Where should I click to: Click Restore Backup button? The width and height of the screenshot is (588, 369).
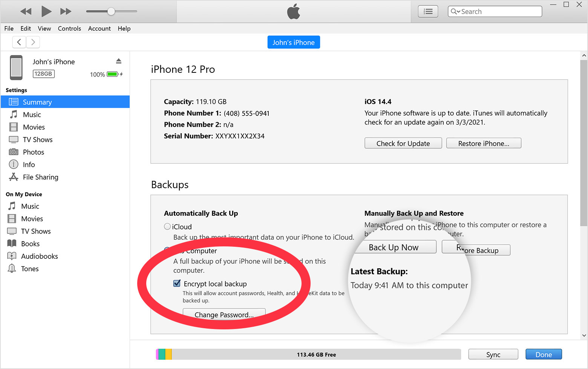[476, 250]
